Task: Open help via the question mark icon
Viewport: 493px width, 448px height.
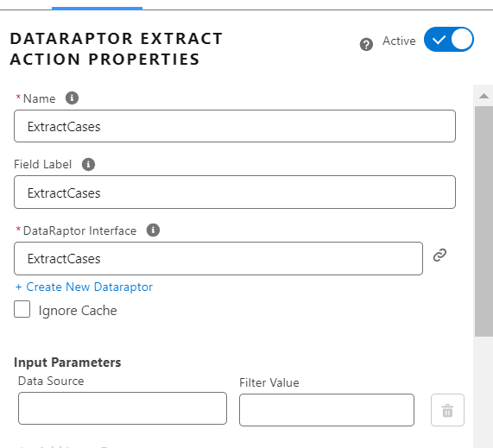Action: click(x=366, y=44)
